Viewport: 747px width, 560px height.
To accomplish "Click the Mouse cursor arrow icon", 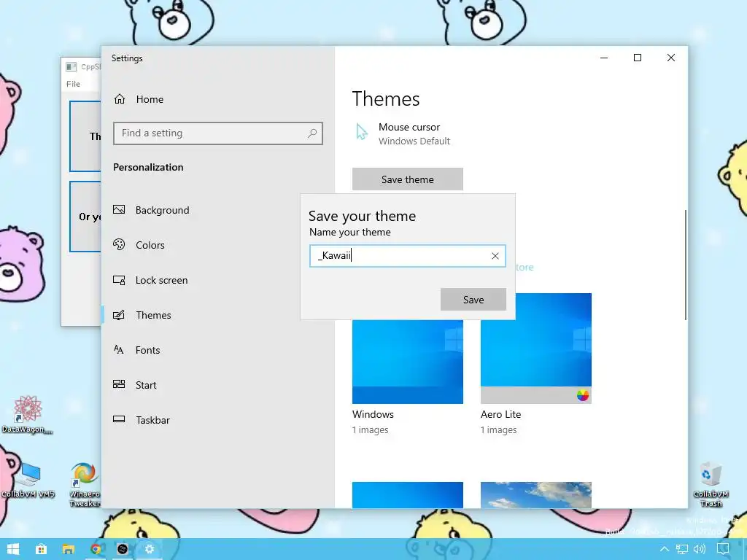I will pyautogui.click(x=362, y=132).
